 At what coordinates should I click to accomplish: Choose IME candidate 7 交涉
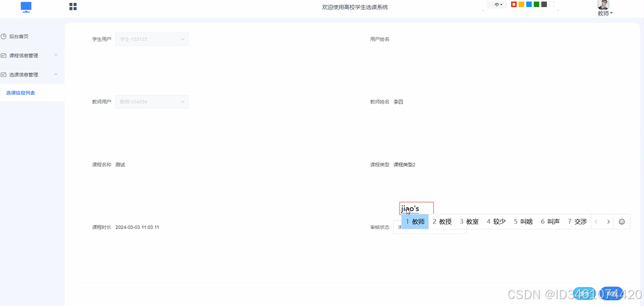[577, 221]
